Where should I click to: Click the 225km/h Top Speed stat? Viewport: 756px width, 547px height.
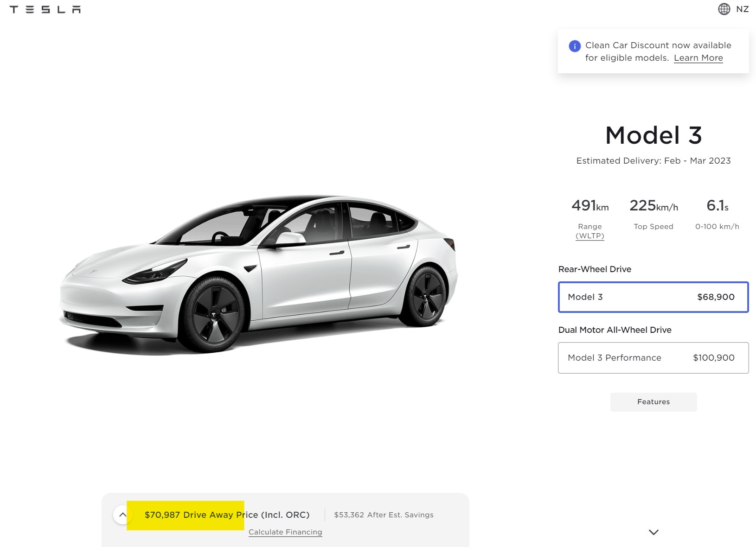653,213
